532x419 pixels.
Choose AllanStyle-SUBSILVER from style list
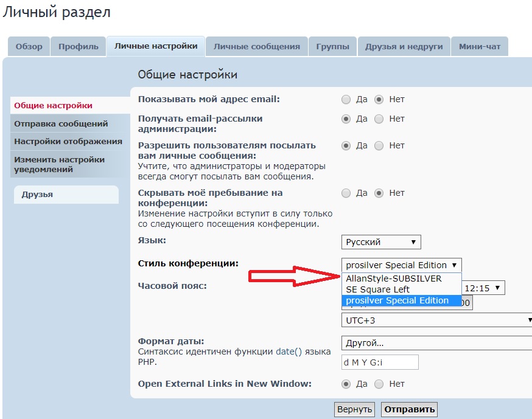(x=393, y=279)
